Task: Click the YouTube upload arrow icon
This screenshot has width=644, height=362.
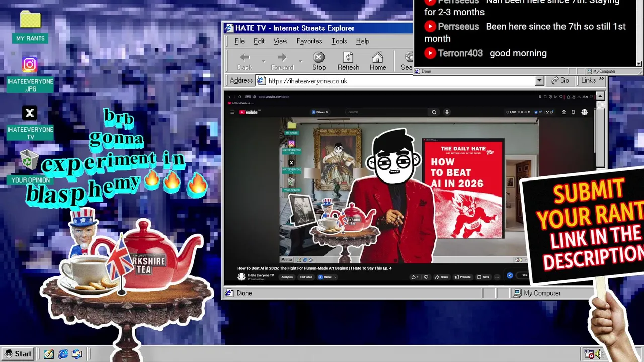Action: coord(564,112)
